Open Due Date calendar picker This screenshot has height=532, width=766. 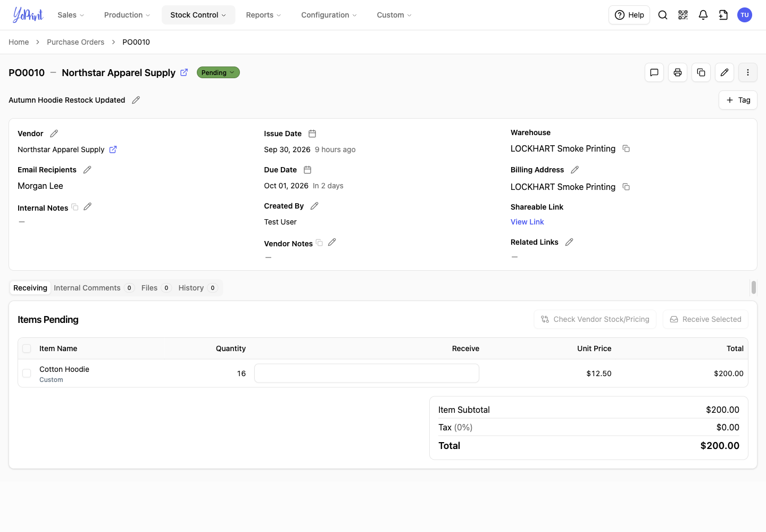(x=307, y=170)
